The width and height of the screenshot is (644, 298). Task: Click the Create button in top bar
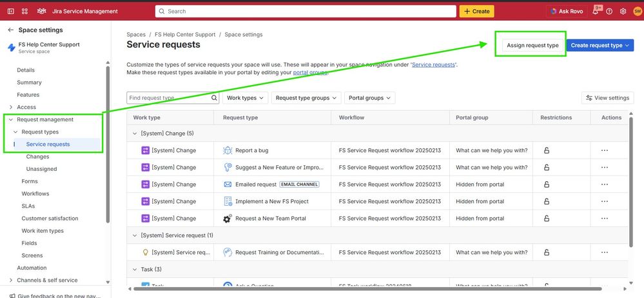[476, 12]
